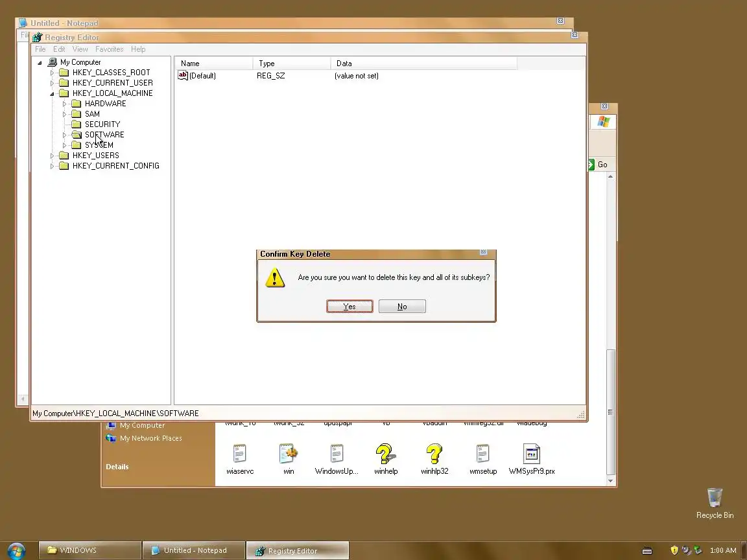Open the winhelp help icon
This screenshot has height=560, width=747.
pos(385,453)
